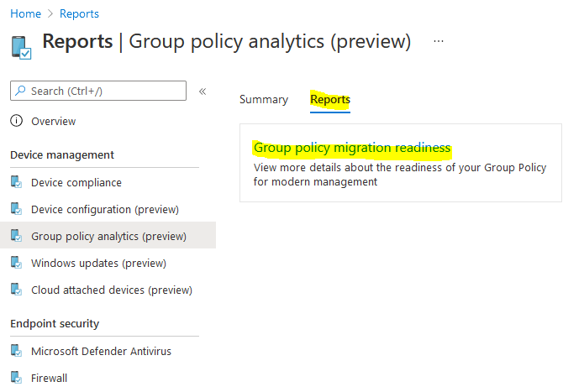Screen dimensions: 584x392
Task: Go to Home breadcrumb link
Action: tap(25, 13)
